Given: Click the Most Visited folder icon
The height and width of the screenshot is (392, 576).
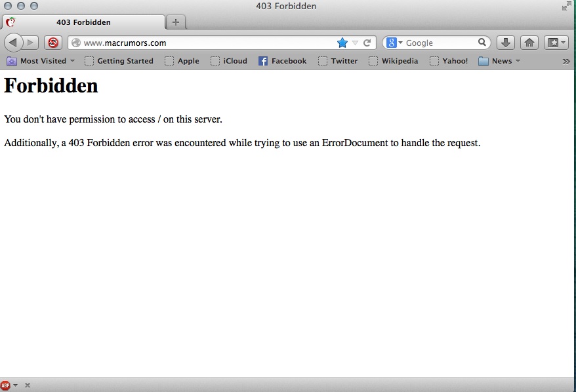Looking at the screenshot, I should [x=12, y=62].
